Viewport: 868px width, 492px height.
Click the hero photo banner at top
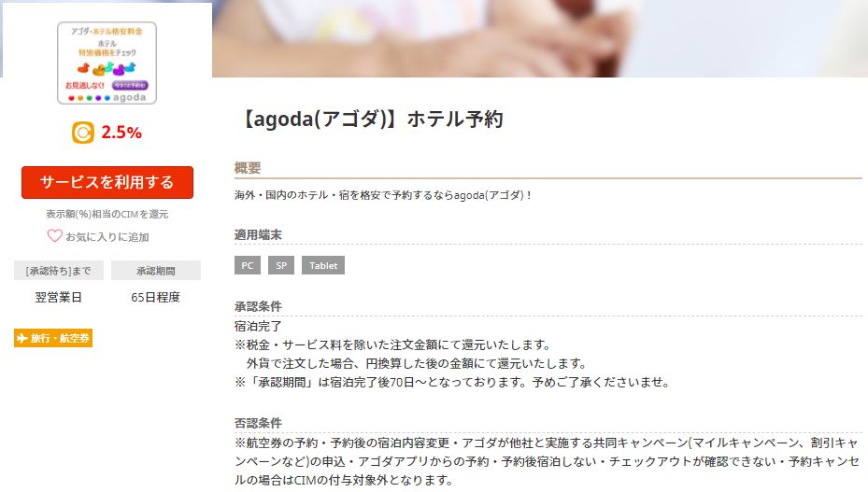click(540, 38)
